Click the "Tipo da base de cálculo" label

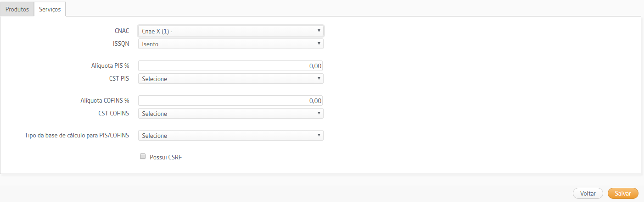(77, 136)
